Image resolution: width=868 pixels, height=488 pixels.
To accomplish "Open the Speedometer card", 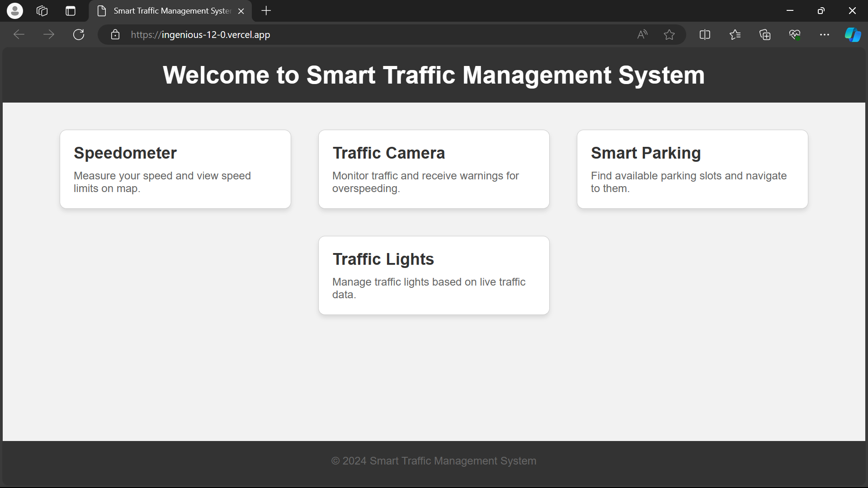I will pos(175,169).
